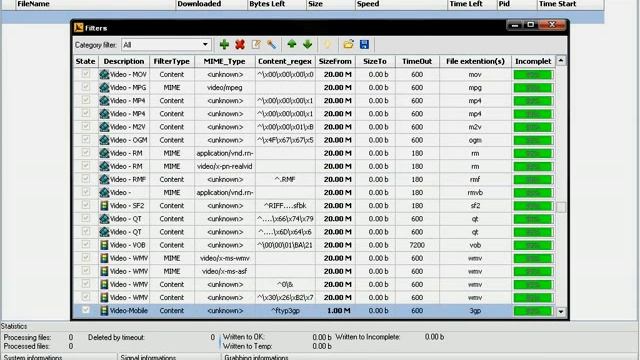Click the State column header
This screenshot has height=360, width=640.
click(x=85, y=61)
